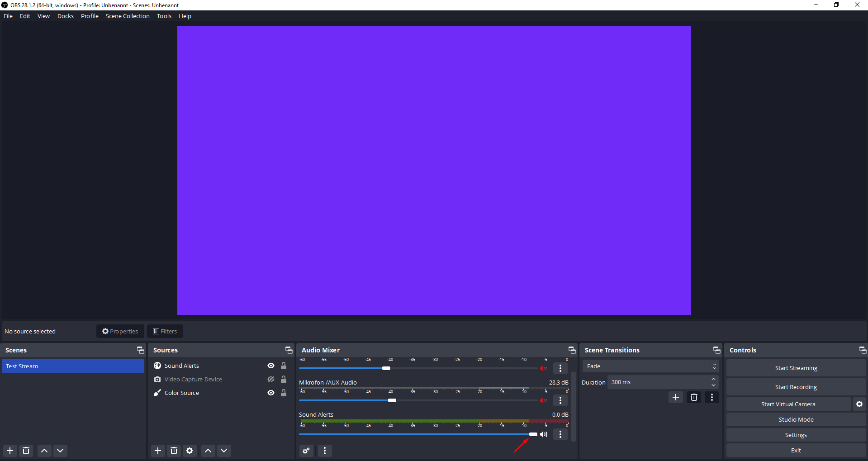Open the Help menu
Image resolution: width=868 pixels, height=461 pixels.
pos(185,16)
